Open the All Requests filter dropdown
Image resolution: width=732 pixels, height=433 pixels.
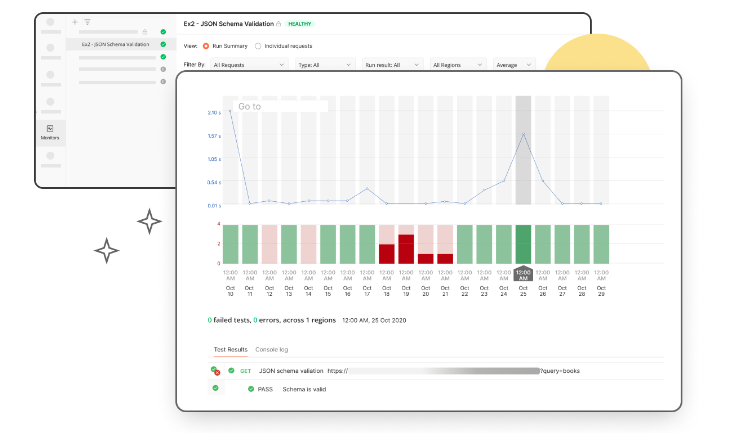248,65
